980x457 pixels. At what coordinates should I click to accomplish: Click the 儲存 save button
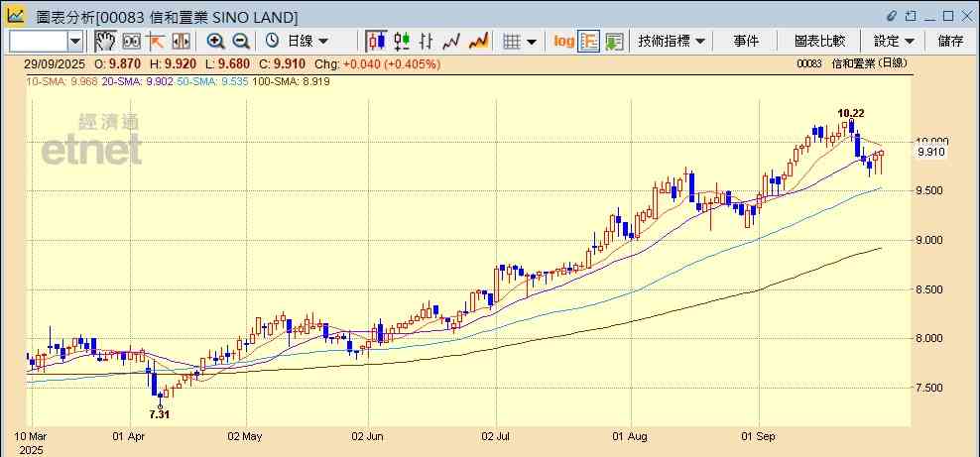point(950,42)
